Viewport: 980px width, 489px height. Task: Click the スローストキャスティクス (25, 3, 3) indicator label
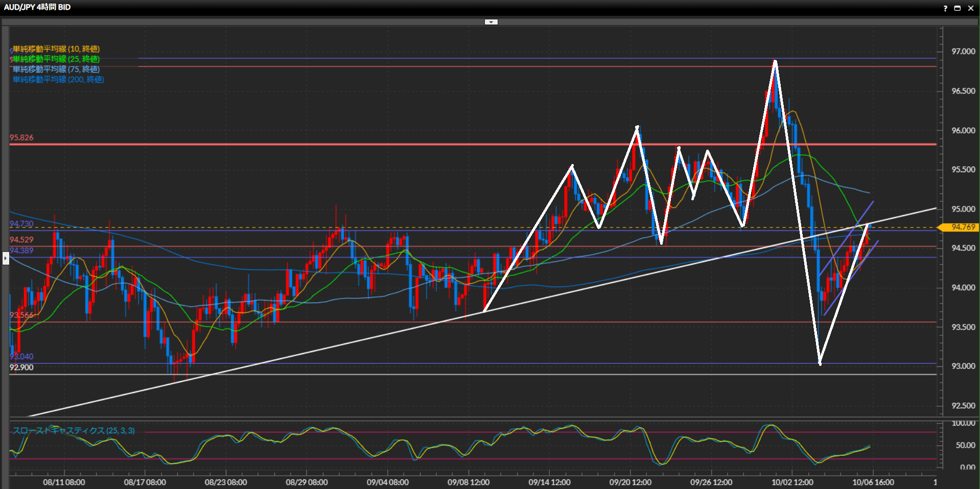tap(74, 431)
